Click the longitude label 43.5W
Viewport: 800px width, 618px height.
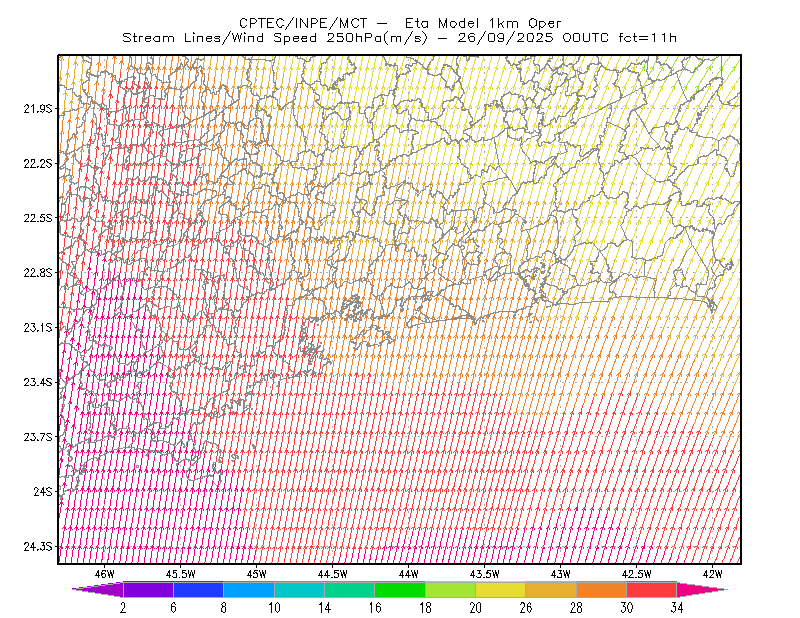point(485,574)
